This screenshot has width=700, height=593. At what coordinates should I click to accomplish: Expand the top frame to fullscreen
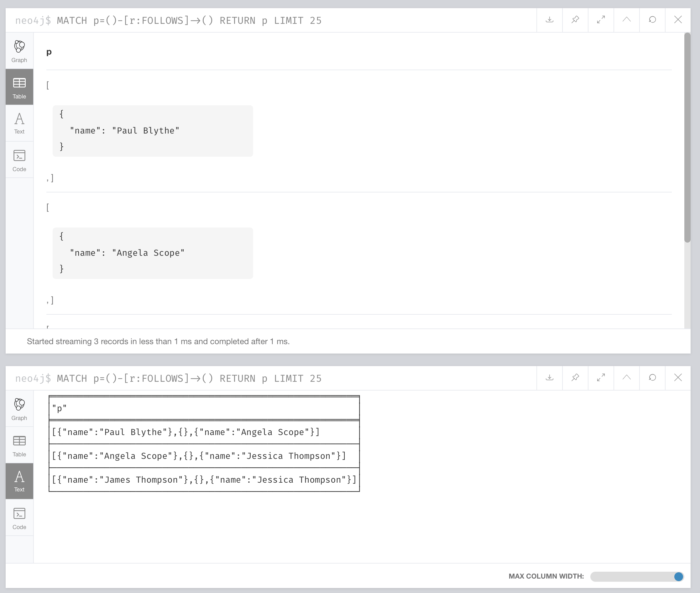tap(601, 20)
